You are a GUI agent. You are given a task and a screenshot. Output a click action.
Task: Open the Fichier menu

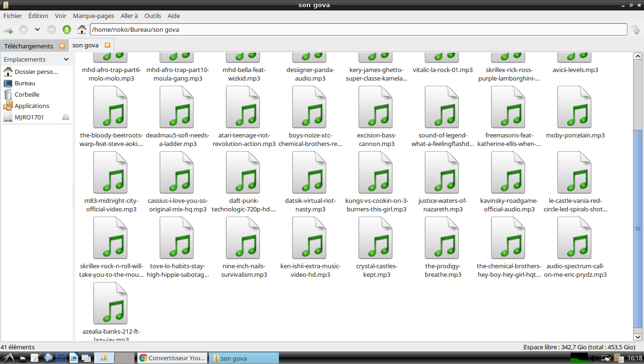point(13,16)
